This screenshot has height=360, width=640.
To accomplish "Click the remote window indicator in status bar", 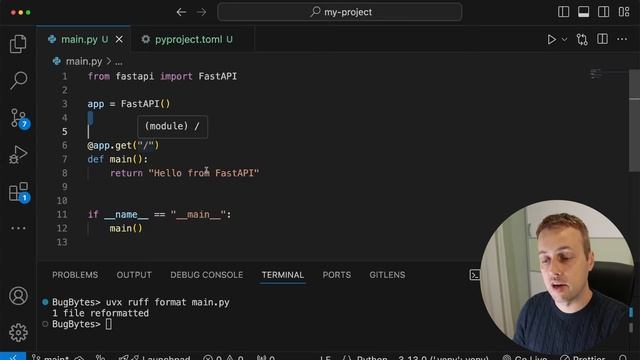I will [x=13, y=357].
